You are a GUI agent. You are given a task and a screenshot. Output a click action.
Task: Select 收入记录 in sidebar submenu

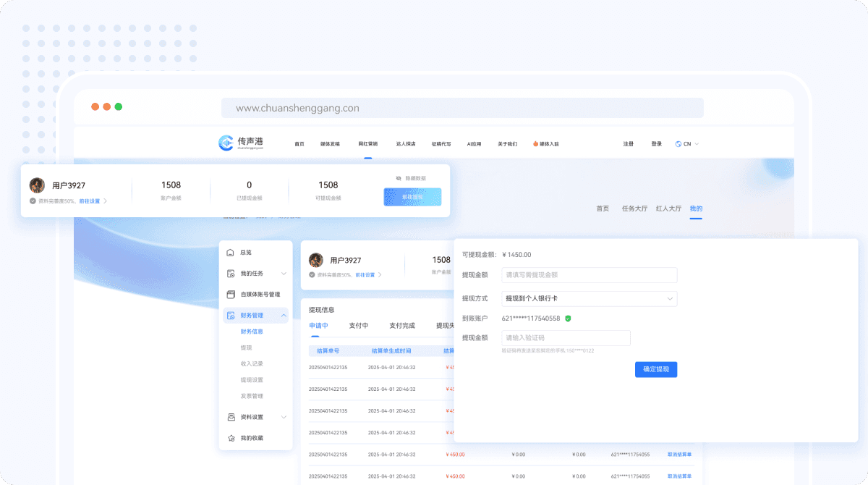coord(252,363)
